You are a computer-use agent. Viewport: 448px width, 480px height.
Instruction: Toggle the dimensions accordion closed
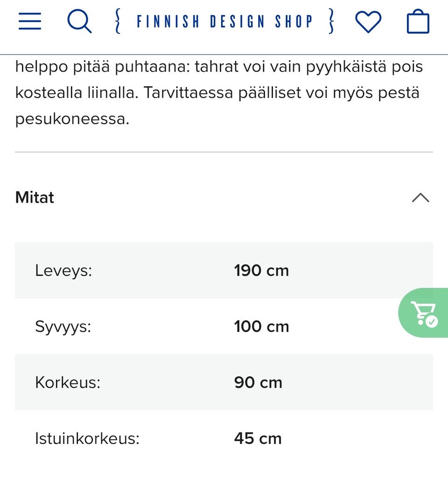tap(421, 198)
